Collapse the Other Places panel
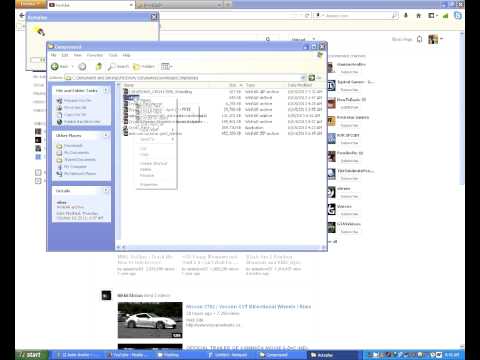 (106, 135)
